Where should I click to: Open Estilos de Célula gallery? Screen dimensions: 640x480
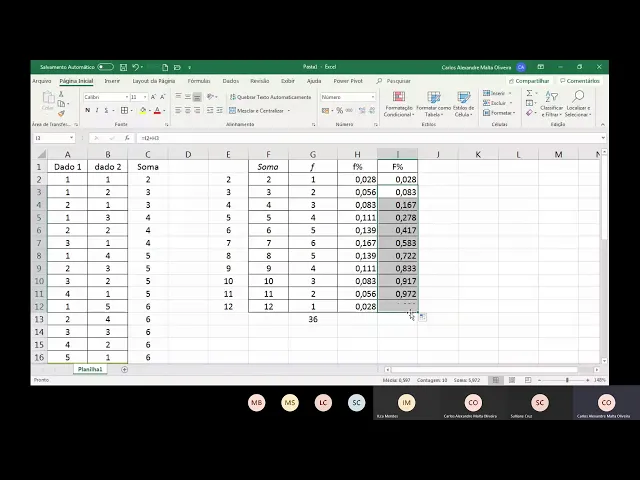tap(464, 104)
